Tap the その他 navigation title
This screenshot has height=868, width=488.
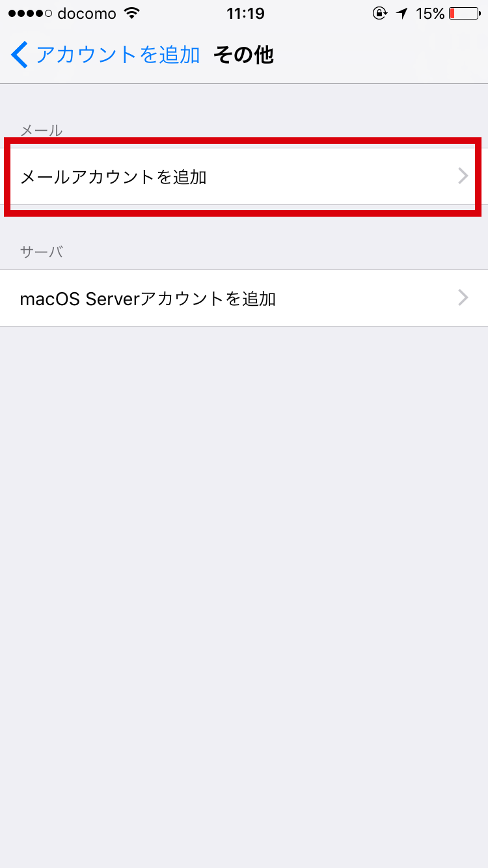click(243, 55)
